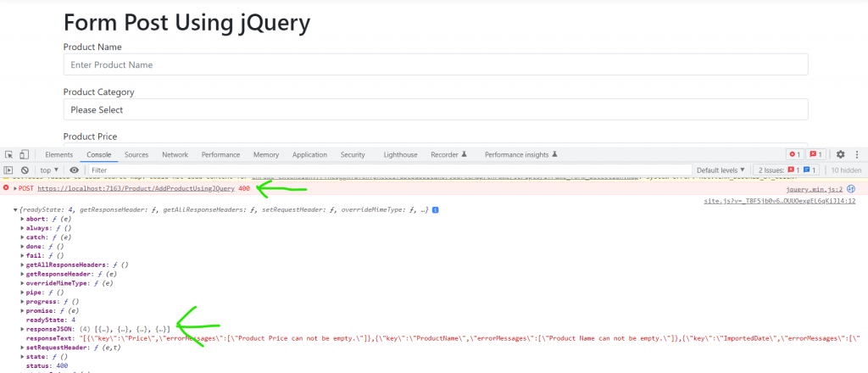Expand the POST error entry
This screenshot has height=373, width=868.
[x=15, y=188]
